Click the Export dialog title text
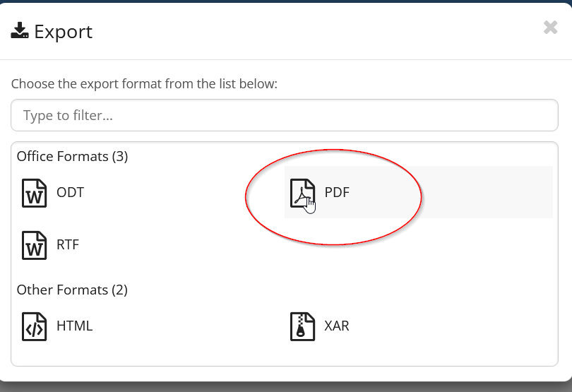This screenshot has height=392, width=572. [64, 32]
